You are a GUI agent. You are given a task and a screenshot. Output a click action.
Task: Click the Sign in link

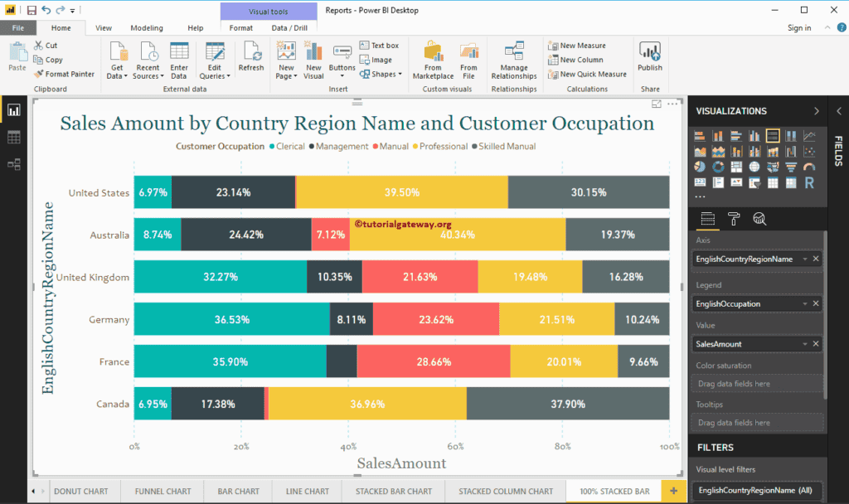pyautogui.click(x=799, y=28)
